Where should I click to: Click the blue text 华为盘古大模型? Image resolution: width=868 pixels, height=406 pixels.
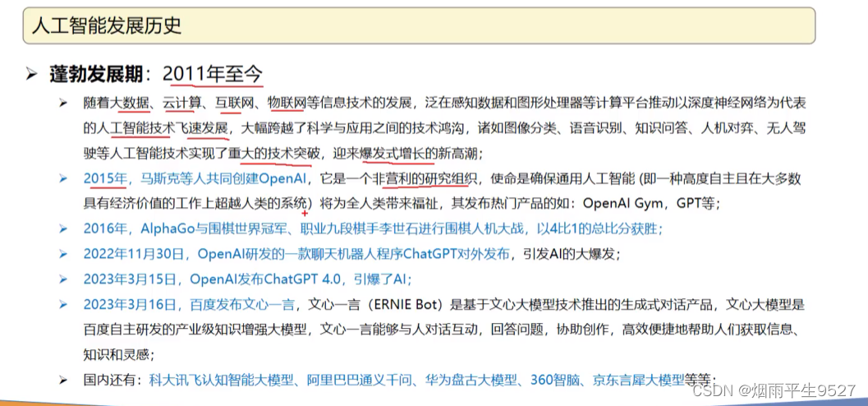point(472,380)
